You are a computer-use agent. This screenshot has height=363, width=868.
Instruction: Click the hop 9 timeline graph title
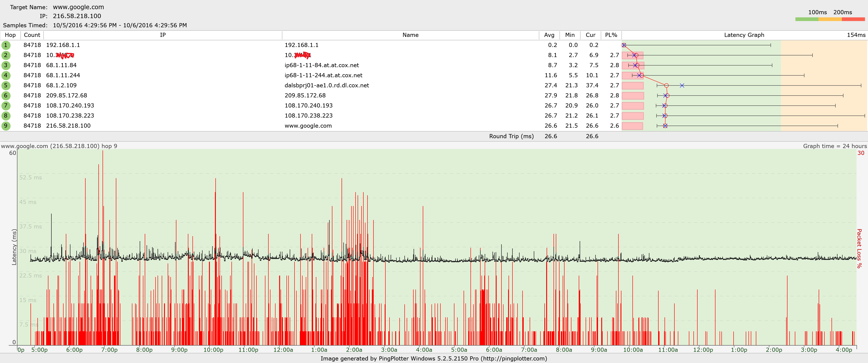click(59, 146)
